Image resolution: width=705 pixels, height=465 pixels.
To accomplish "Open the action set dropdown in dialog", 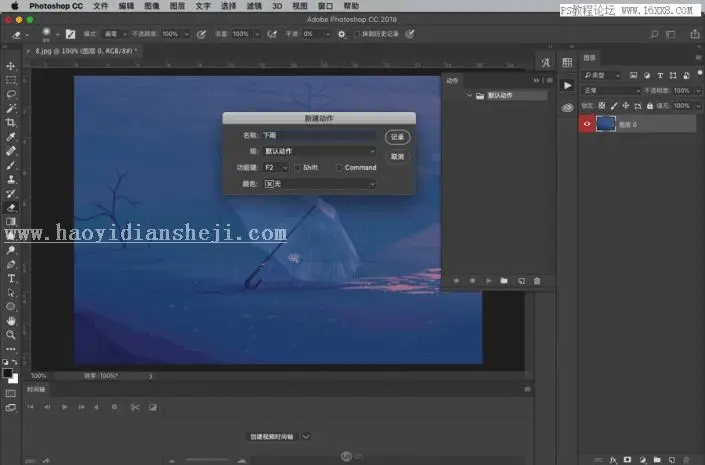I will (319, 151).
